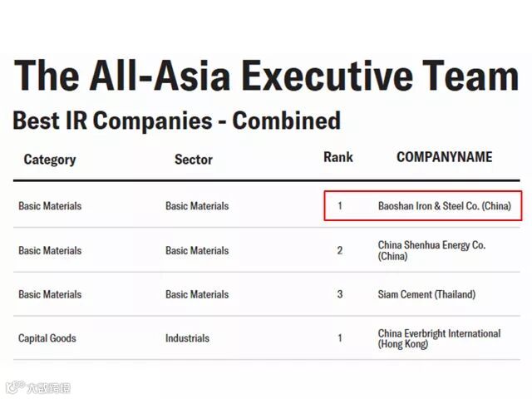Click Basic Materials sector in second row
Viewport: 532px width, 399px height.
(197, 250)
